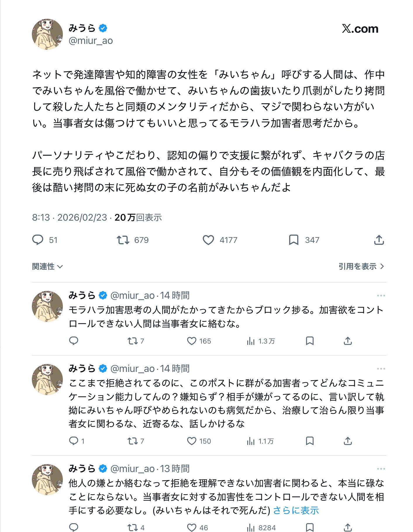Share the second reply in the thread
Image resolution: width=413 pixels, height=532 pixels.
point(348,441)
